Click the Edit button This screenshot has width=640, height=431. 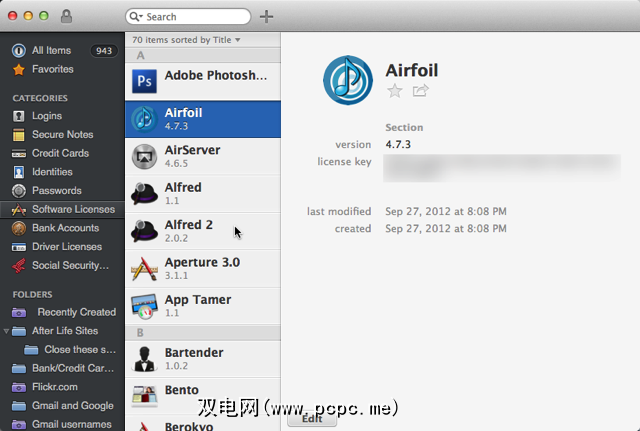312,419
